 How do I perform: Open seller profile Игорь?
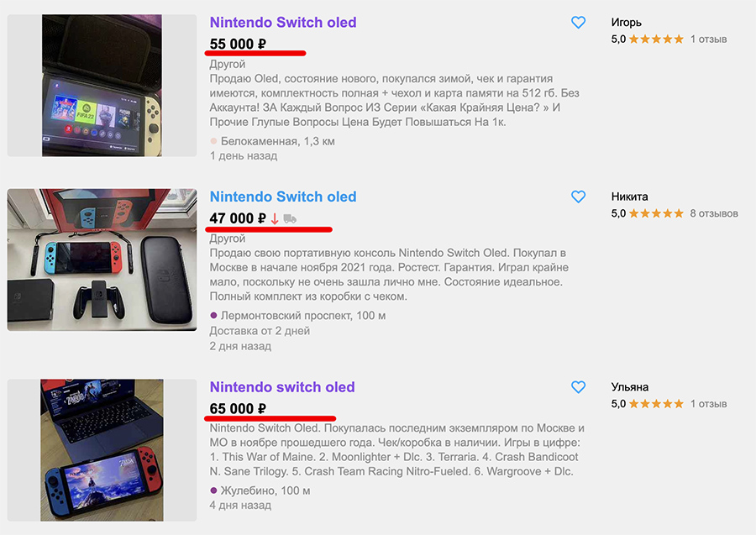[627, 23]
